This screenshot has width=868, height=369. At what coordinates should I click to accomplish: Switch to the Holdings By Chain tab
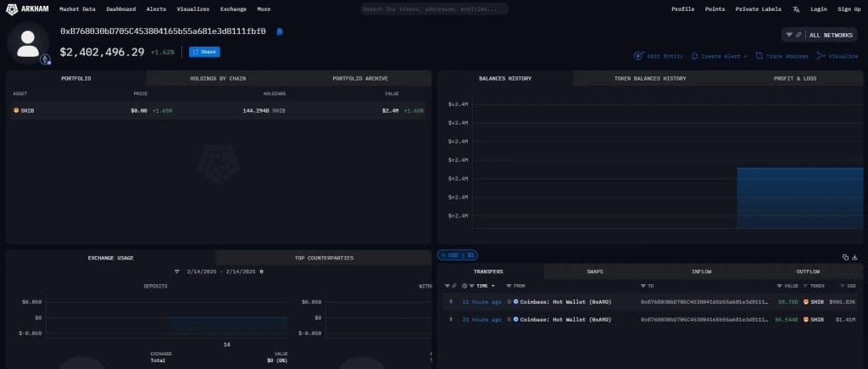coord(218,78)
